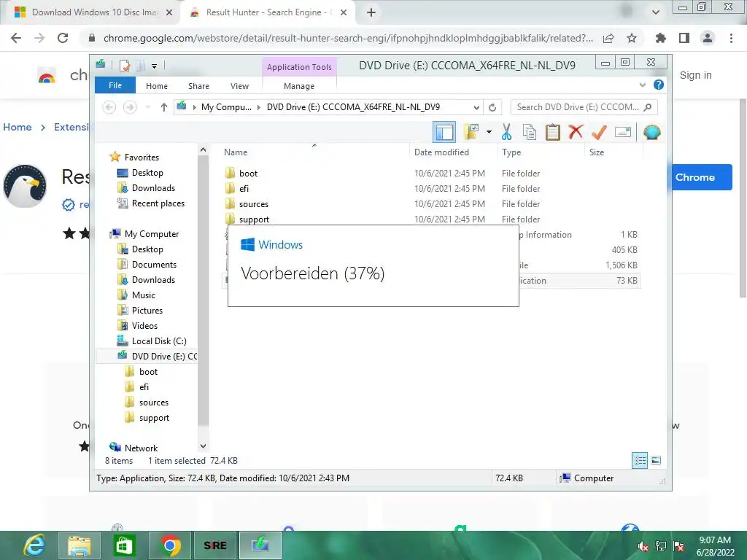Click the Rename toolbar icon

[623, 132]
